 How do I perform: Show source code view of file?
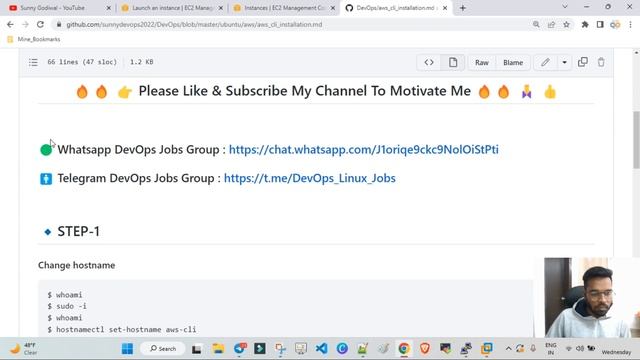click(429, 62)
